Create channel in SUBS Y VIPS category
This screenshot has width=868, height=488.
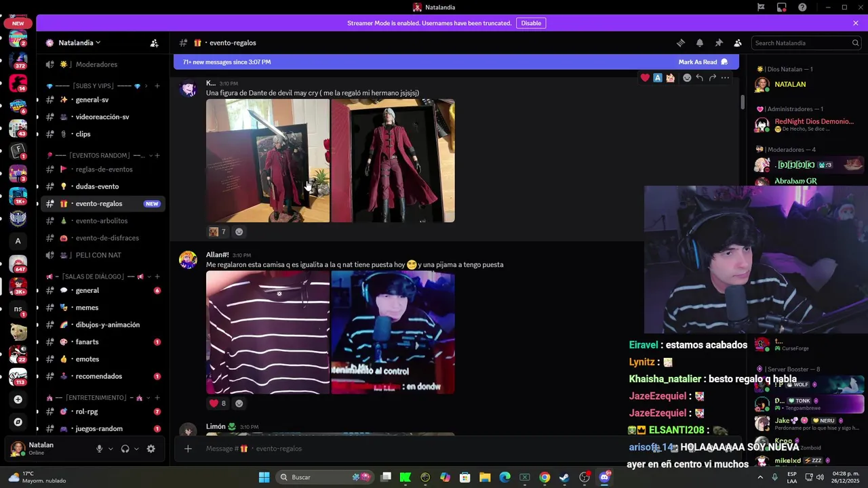157,86
